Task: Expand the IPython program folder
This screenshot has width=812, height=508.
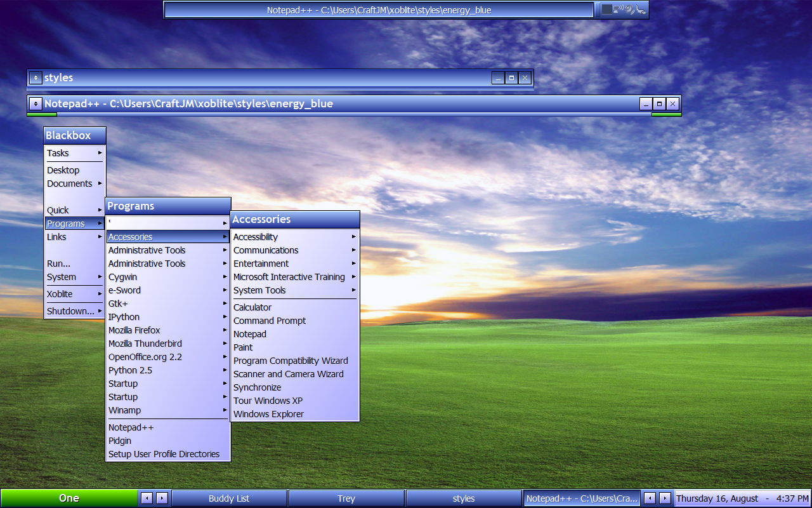Action: click(167, 317)
